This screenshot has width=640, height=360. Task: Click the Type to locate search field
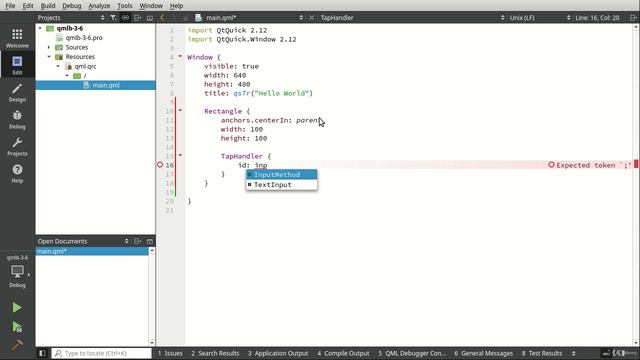101,353
